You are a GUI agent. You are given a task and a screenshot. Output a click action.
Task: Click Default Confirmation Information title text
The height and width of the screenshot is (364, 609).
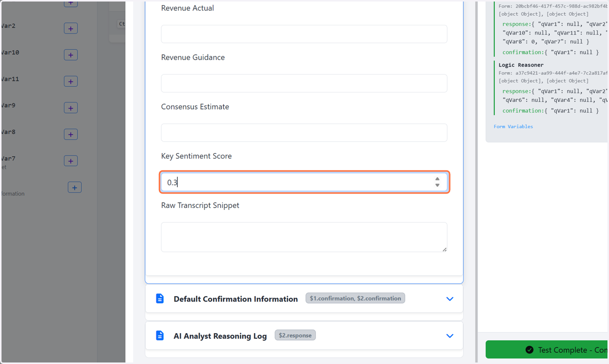[235, 299]
